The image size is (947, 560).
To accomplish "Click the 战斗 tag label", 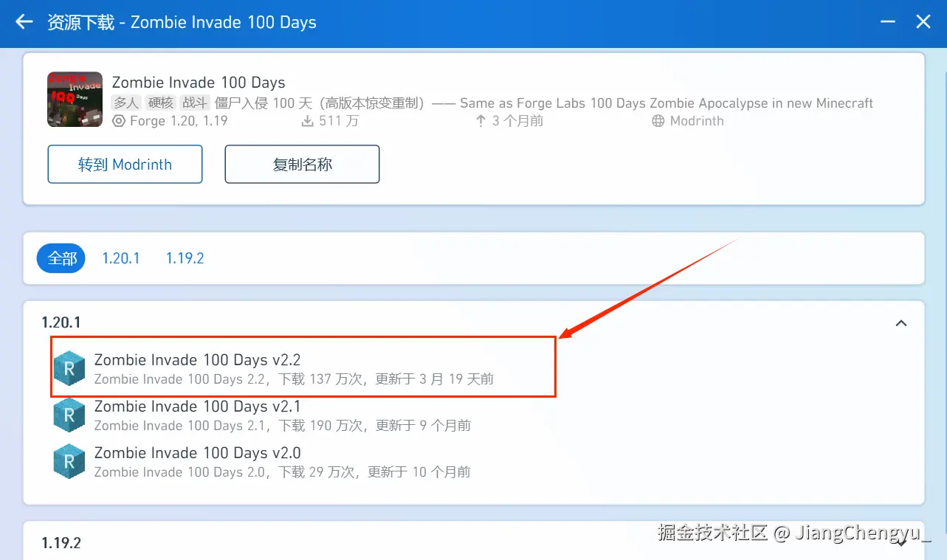I will tap(195, 103).
